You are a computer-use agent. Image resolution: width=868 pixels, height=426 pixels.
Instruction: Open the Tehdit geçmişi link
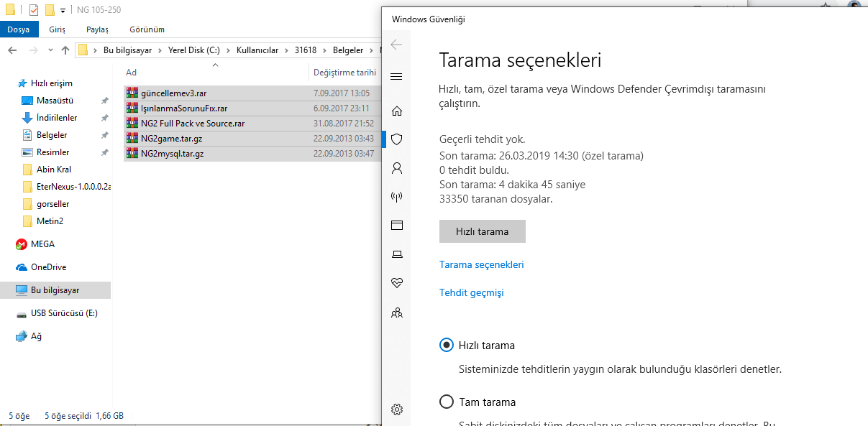(x=472, y=292)
